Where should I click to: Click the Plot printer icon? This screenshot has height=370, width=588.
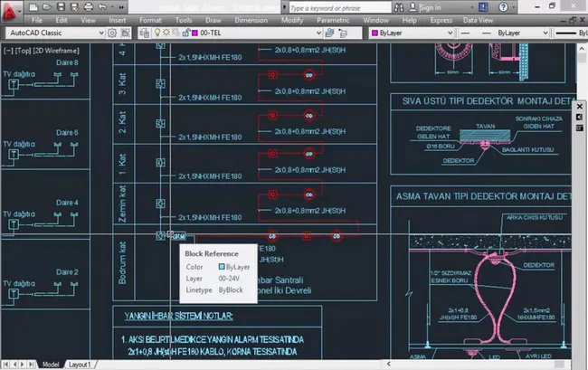[x=88, y=6]
